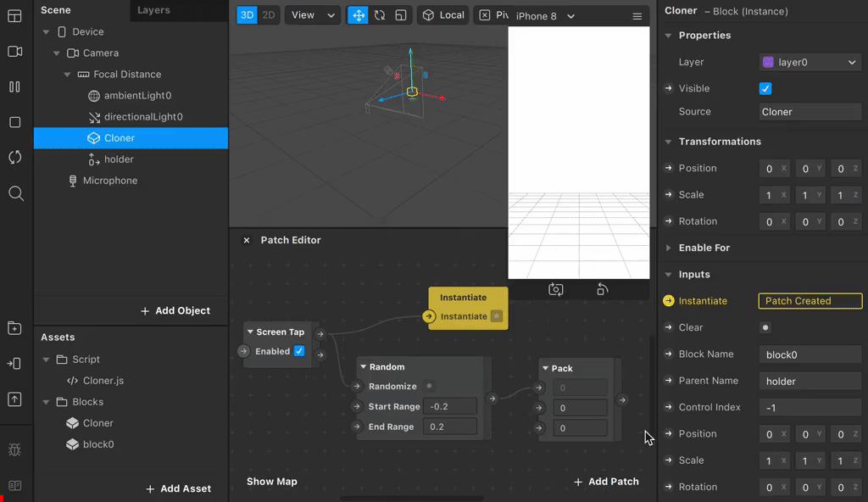Collapse the Inputs section
This screenshot has height=502, width=868.
pyautogui.click(x=668, y=274)
